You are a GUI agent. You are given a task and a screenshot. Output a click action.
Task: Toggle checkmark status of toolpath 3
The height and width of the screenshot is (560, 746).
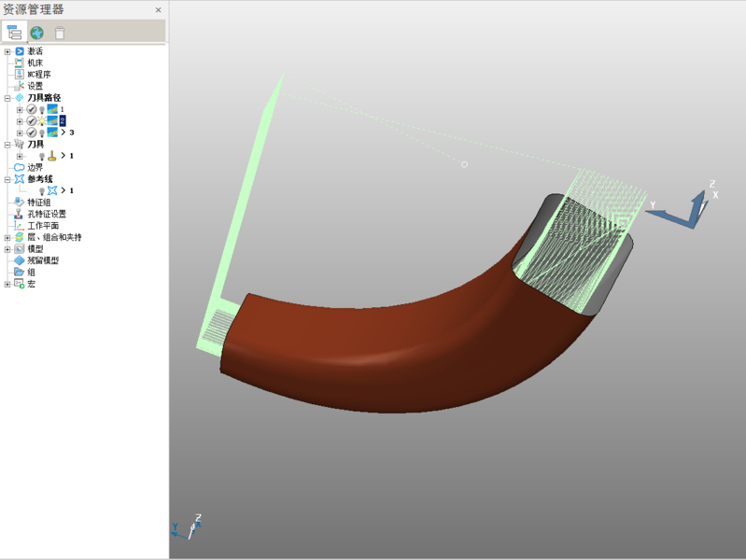31,133
